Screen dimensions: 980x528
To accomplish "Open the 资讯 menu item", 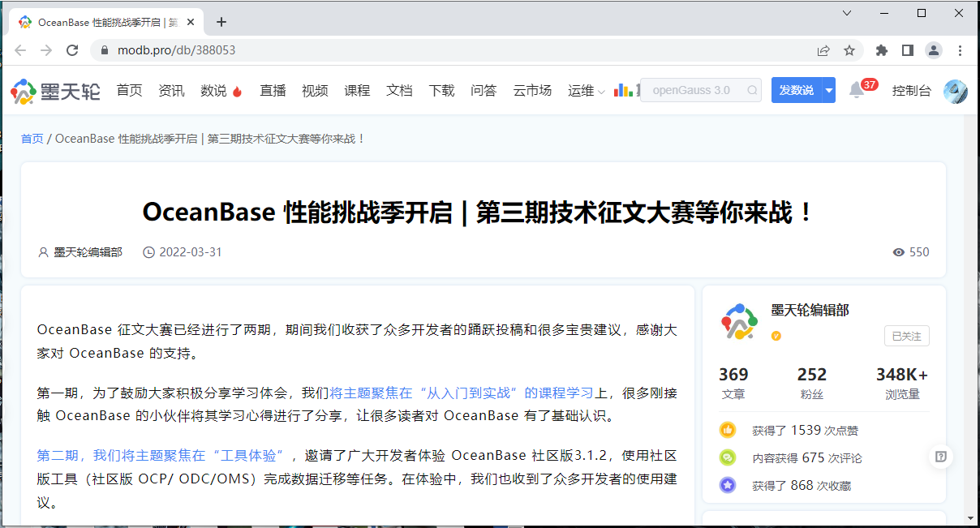I will pyautogui.click(x=171, y=91).
